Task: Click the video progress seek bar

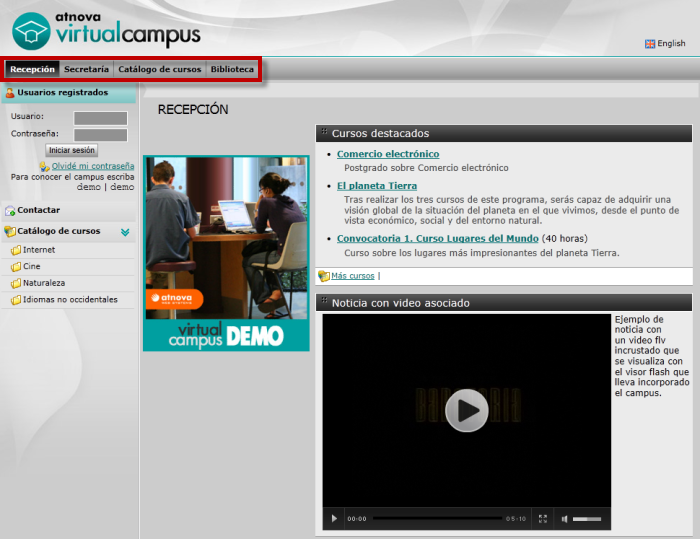Action: click(x=438, y=518)
